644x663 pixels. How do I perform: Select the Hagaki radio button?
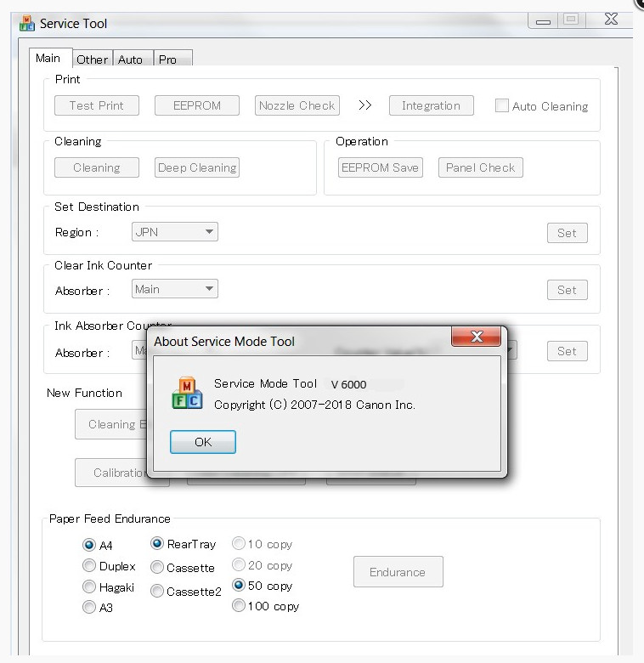(x=88, y=586)
